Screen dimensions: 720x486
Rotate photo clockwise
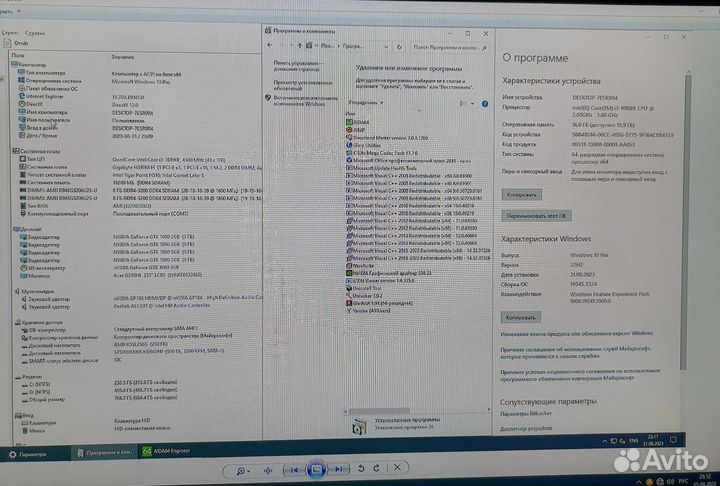(377, 468)
